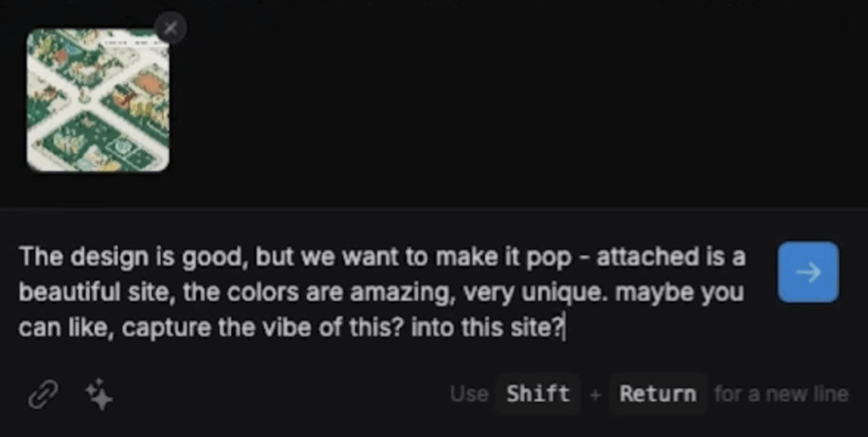Click the Shift key hint label

coord(537,394)
